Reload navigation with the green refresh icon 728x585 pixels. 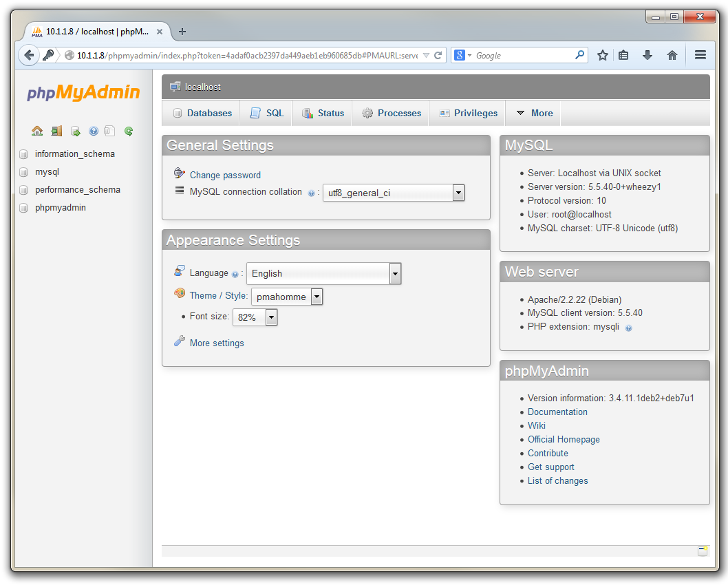129,131
